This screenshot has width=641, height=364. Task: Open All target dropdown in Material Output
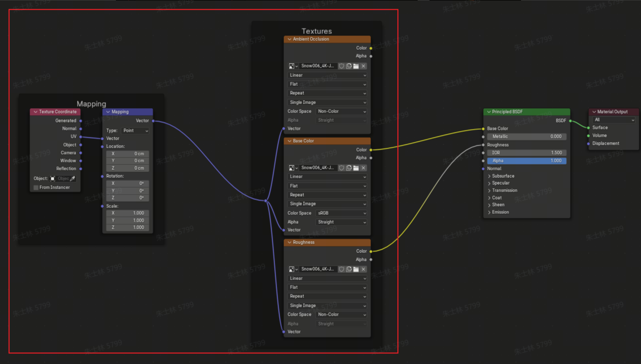click(x=614, y=120)
